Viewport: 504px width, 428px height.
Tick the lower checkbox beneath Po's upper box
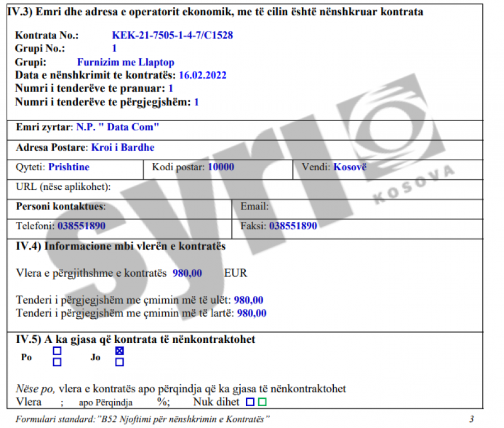point(57,362)
